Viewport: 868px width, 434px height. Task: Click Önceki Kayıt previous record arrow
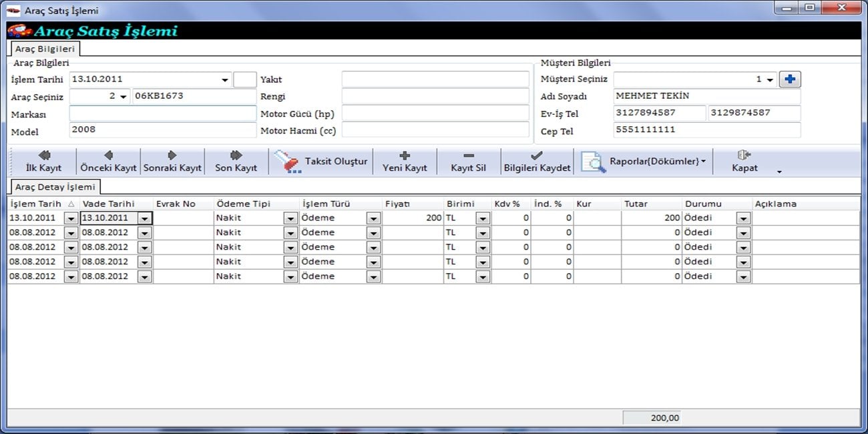point(108,162)
